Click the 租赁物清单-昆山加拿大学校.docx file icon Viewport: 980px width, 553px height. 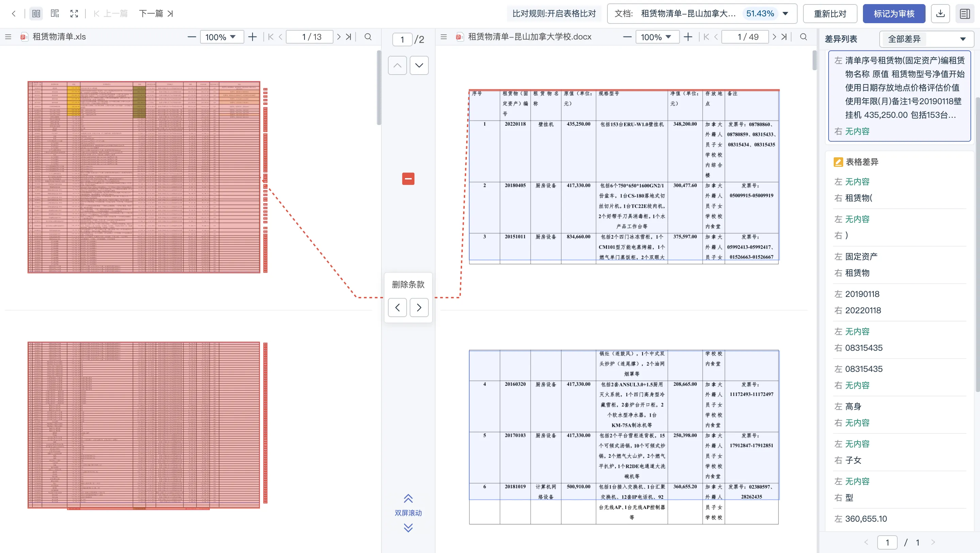[460, 37]
